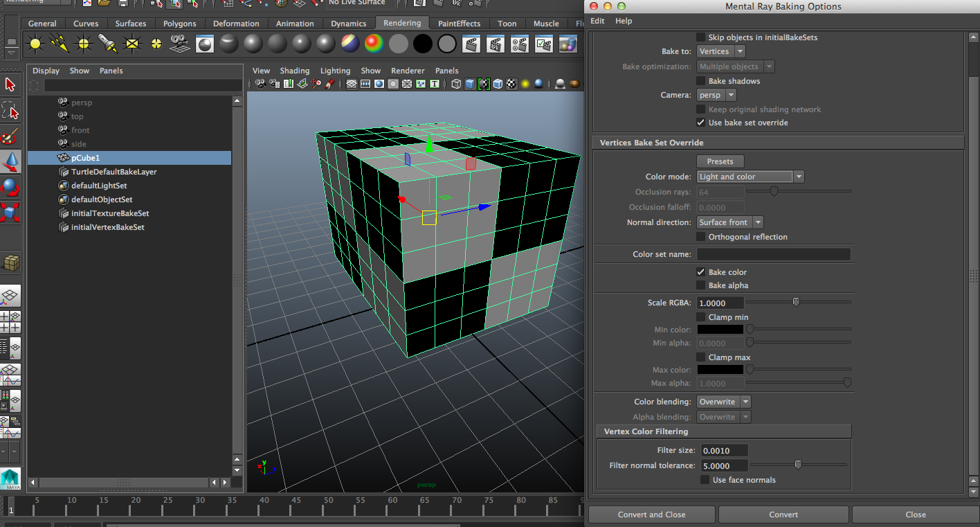Open the outliner Display menu
980x527 pixels.
[46, 71]
